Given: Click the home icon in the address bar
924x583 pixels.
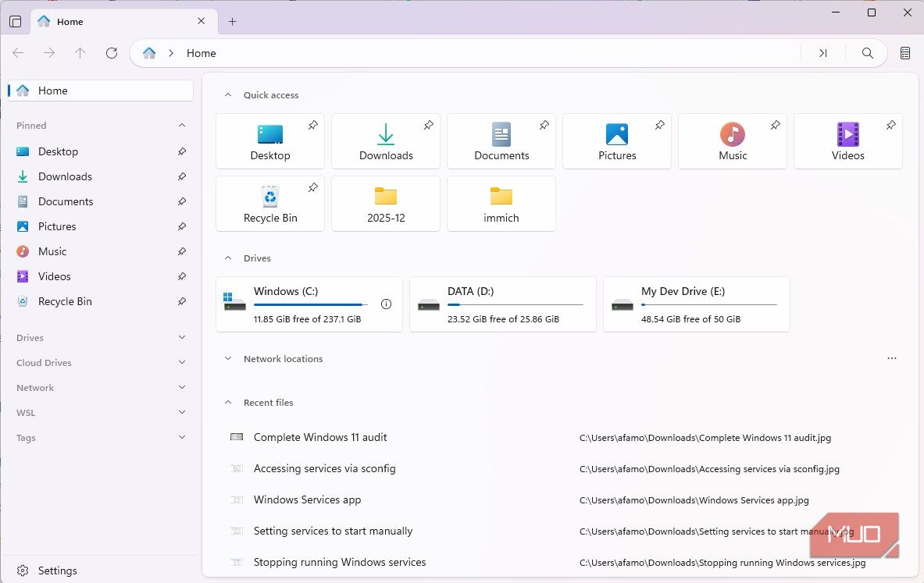Looking at the screenshot, I should 149,53.
